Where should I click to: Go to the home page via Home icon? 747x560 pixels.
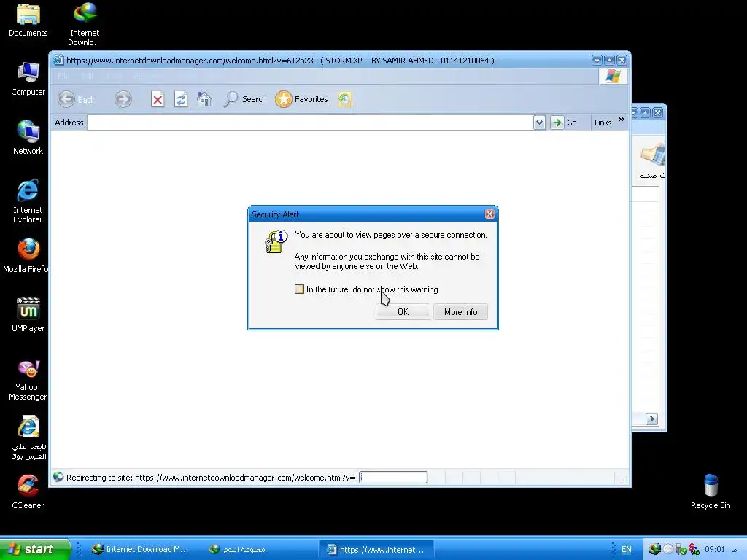coord(204,99)
